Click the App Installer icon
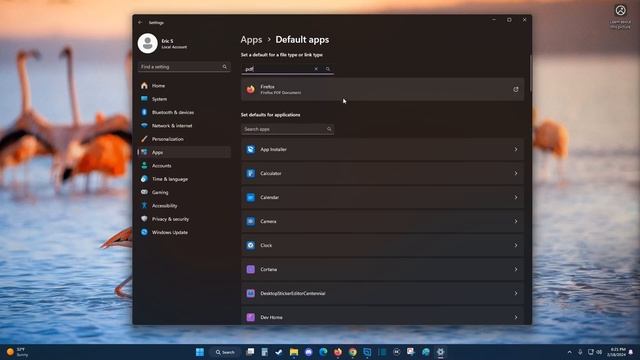Image resolution: width=640 pixels, height=360 pixels. pyautogui.click(x=251, y=149)
